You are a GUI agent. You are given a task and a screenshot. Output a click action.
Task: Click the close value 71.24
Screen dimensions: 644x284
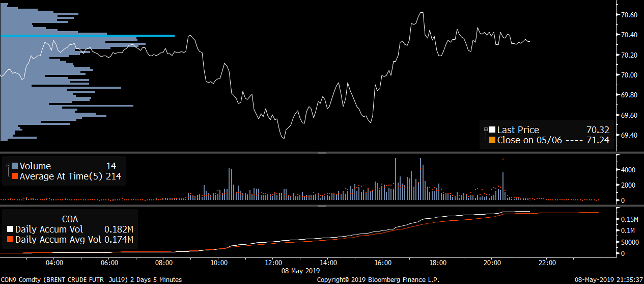[597, 140]
